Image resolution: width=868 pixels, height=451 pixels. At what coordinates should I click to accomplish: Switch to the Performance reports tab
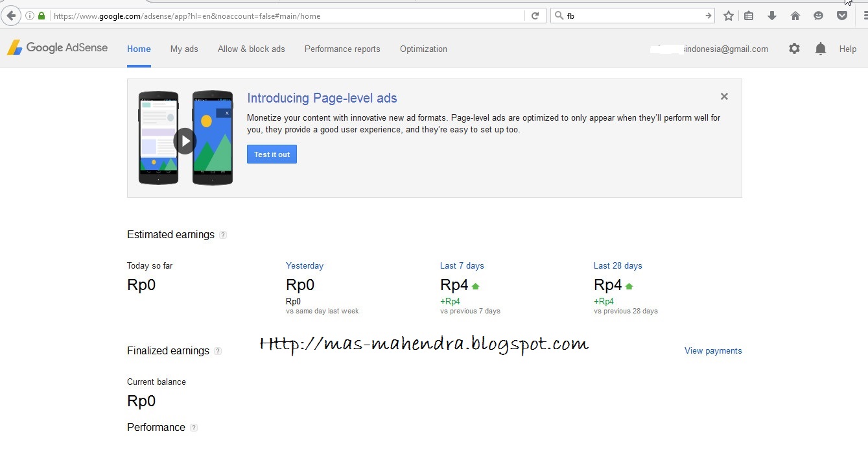pos(342,49)
